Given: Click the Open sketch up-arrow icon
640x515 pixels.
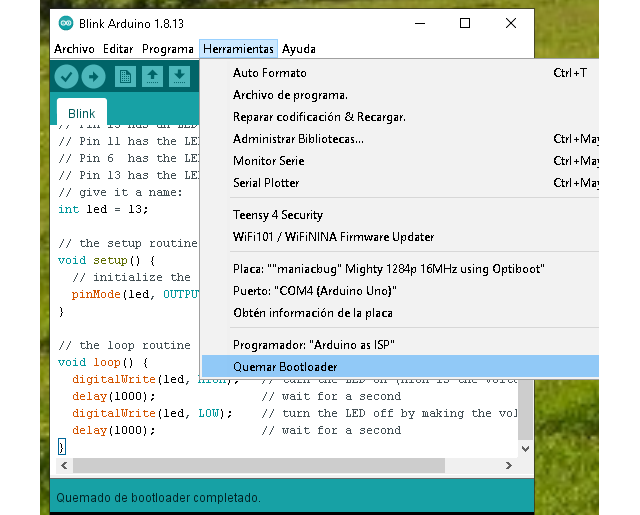Looking at the screenshot, I should (x=152, y=76).
